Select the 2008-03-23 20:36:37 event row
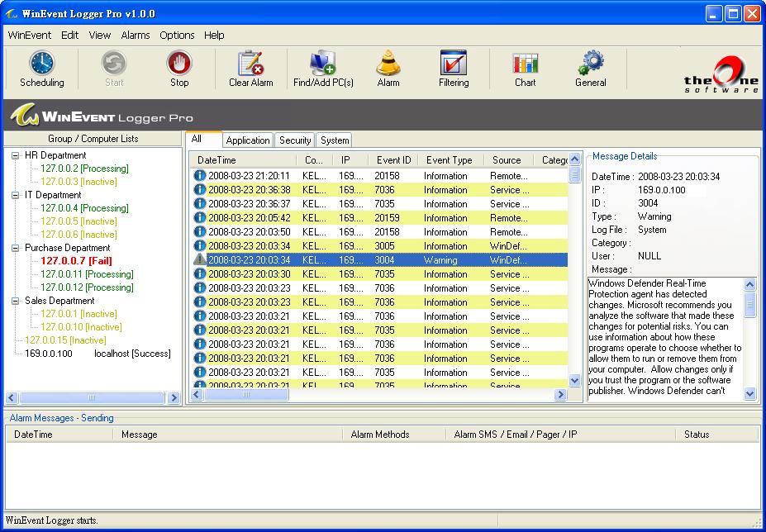Screen dimensions: 766x532 point(379,204)
